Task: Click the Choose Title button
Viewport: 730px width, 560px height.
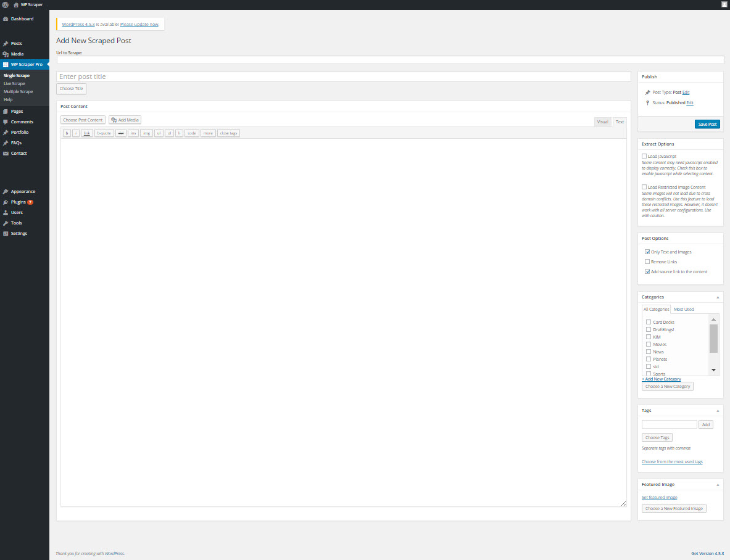Action: point(71,89)
